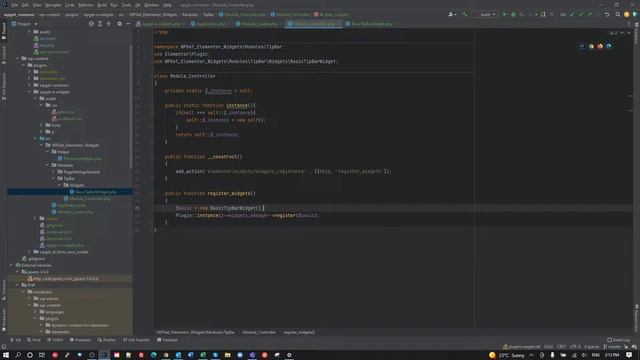640x360 pixels.
Task: Open the Project panel settings gear
Action: tap(120, 24)
